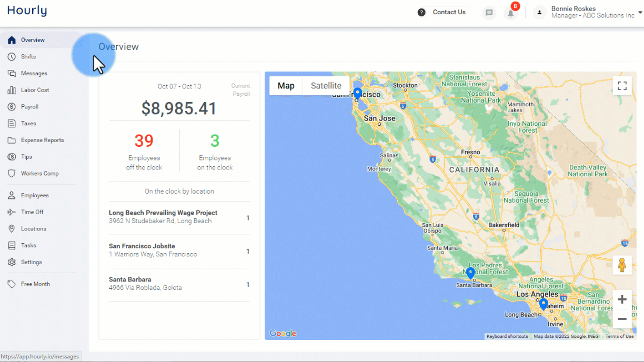644x362 pixels.
Task: Click the Shifts clock icon
Action: coord(12,57)
